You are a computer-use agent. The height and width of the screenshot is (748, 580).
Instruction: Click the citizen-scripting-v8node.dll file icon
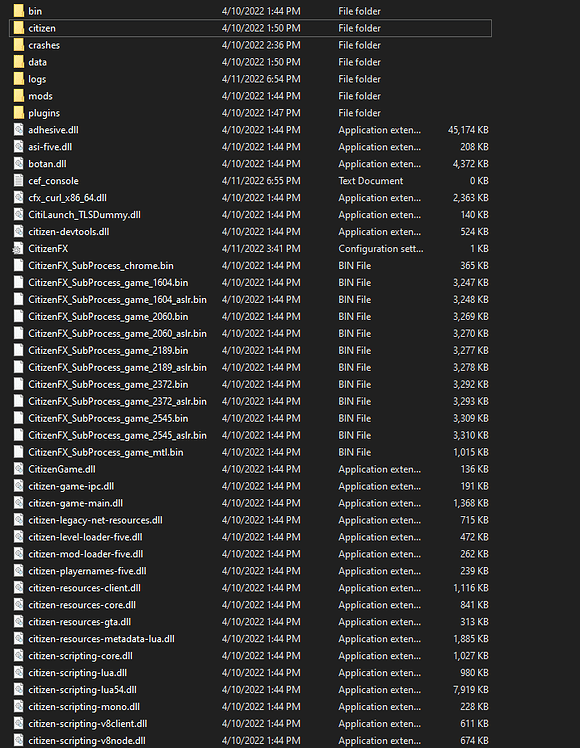[19, 740]
